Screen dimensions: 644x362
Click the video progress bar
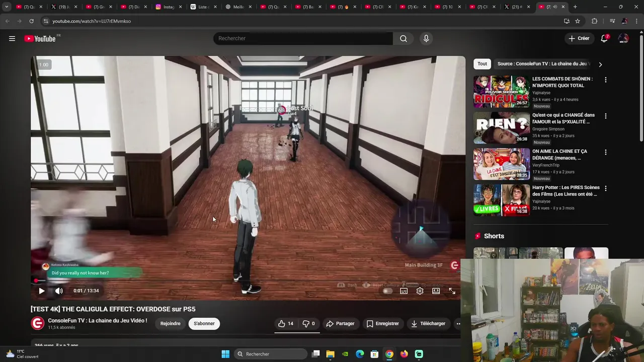[x=248, y=281]
